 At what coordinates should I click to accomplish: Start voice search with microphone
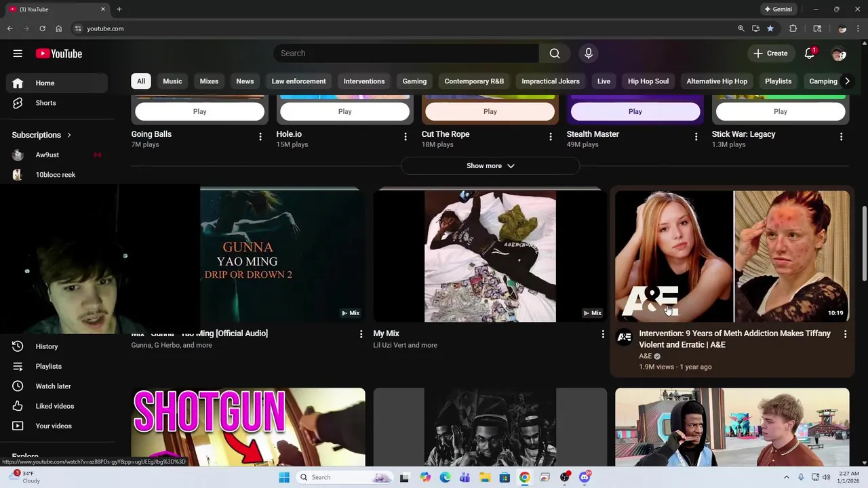[x=589, y=54]
